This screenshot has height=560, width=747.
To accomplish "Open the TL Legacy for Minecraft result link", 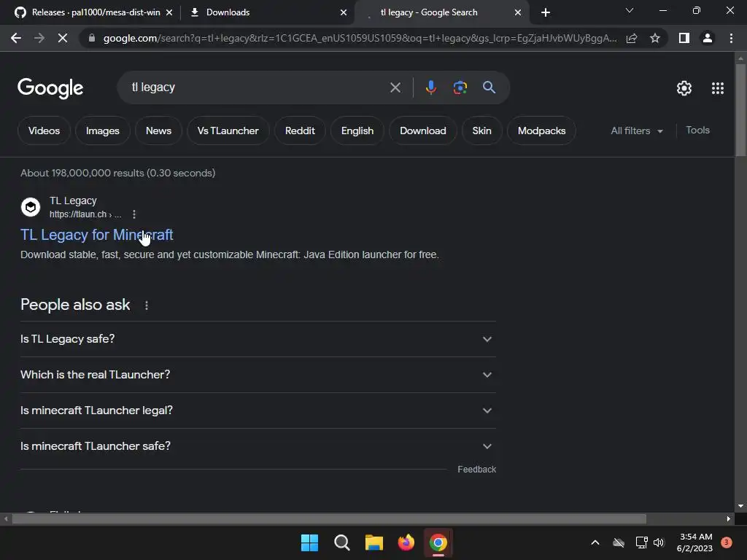I will 97,235.
